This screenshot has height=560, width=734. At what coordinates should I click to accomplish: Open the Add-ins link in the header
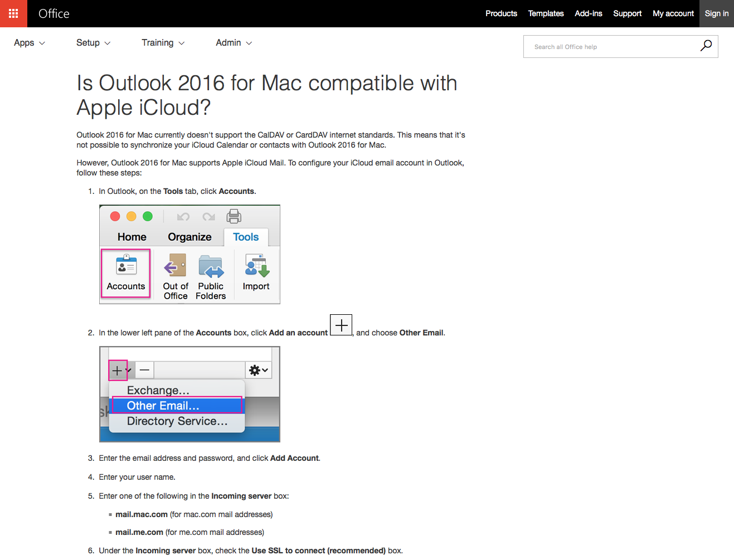pos(589,13)
